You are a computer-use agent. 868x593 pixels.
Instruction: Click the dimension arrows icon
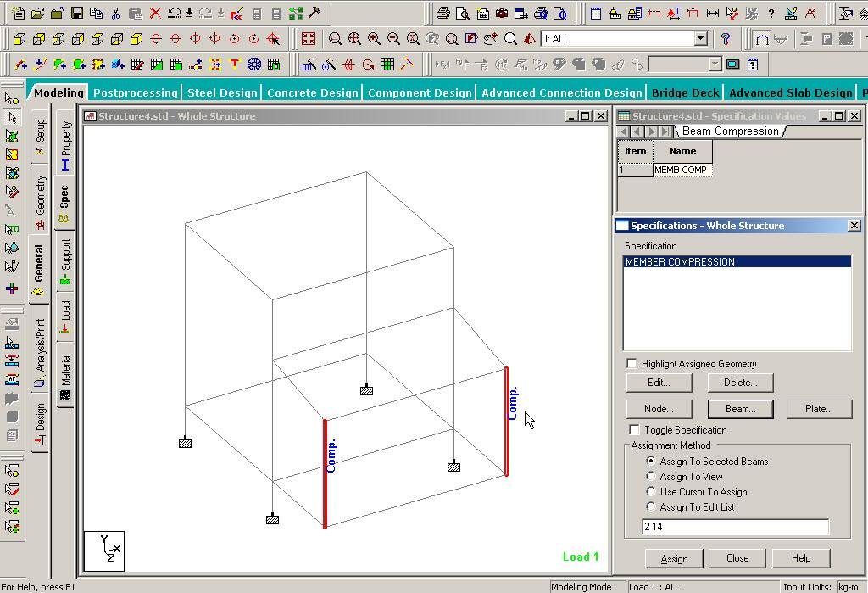pos(712,13)
